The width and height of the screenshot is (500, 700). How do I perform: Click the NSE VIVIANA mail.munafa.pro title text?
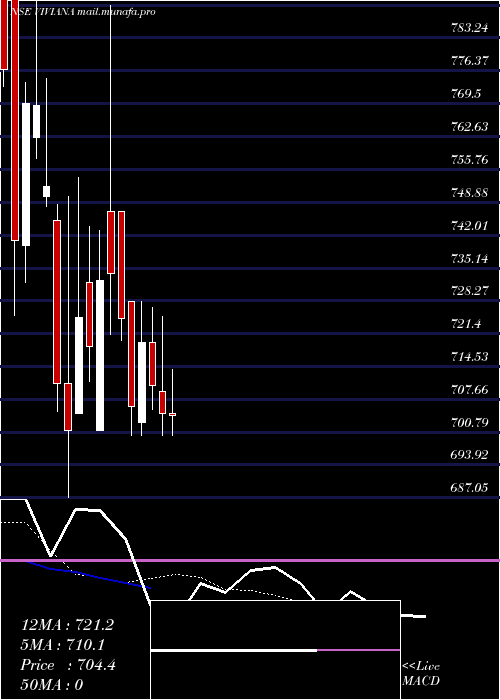tap(83, 12)
